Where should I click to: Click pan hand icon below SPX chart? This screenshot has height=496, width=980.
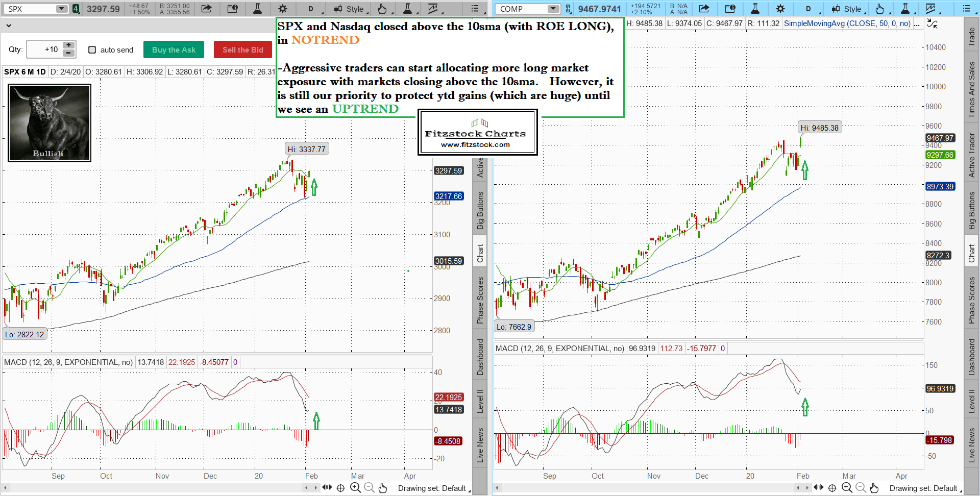(x=383, y=488)
